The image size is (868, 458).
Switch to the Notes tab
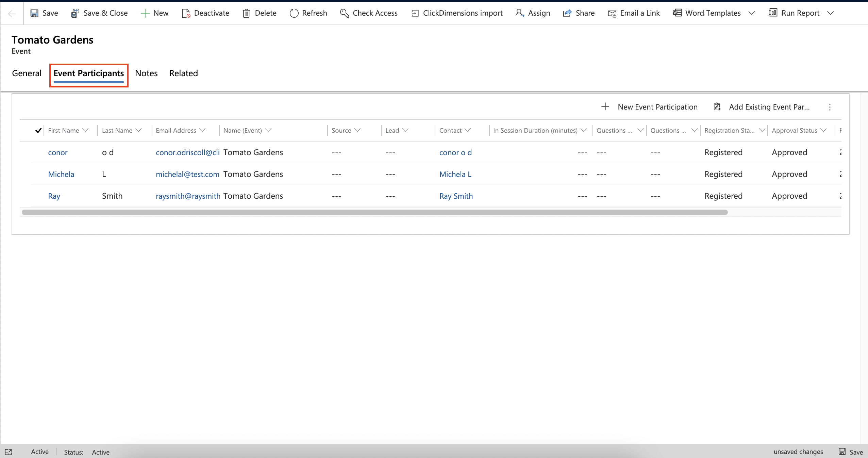tap(146, 73)
